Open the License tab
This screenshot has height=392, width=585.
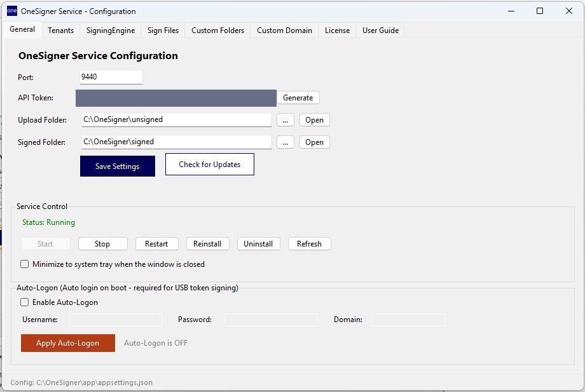click(x=337, y=30)
